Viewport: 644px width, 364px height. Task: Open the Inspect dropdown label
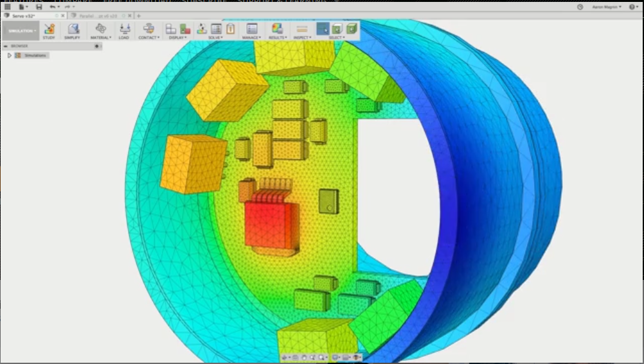click(x=302, y=37)
